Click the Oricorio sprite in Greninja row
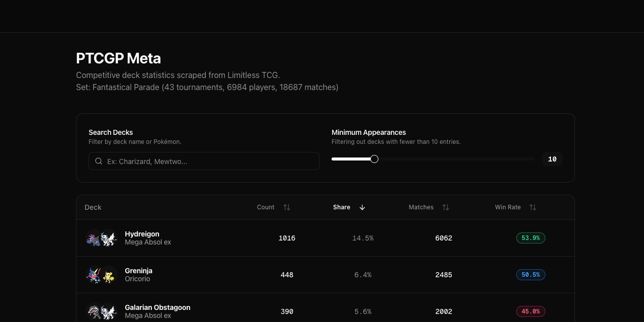 point(109,275)
